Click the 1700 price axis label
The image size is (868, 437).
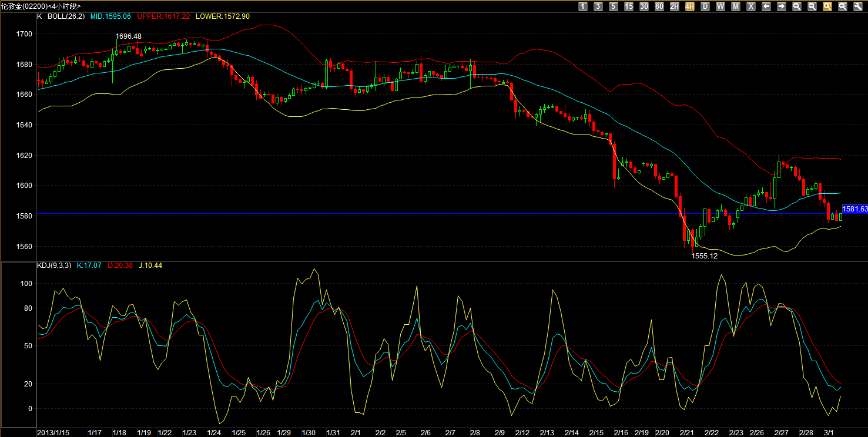25,34
